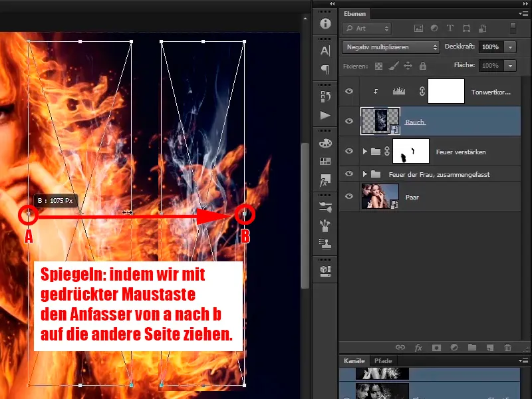Add layer mask icon at panel bottom
The height and width of the screenshot is (399, 532).
[436, 347]
